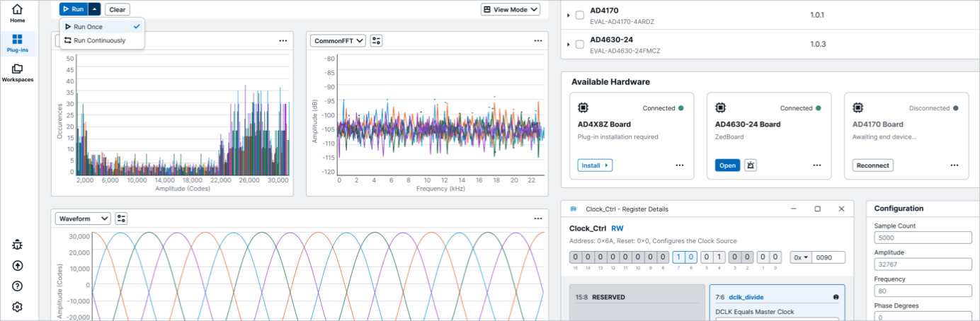Click the upload arrow icon in sidebar

point(18,266)
